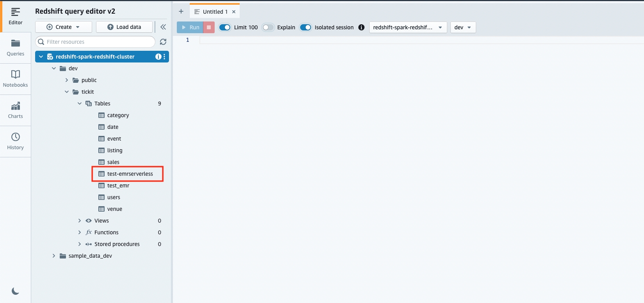
Task: Click into line 1 of the query editor
Action: (x=422, y=40)
